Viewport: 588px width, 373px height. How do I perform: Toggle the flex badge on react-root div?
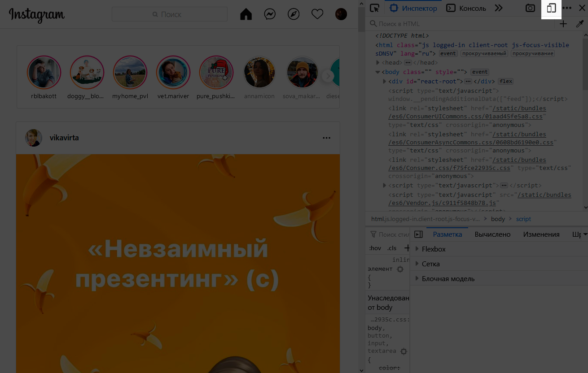click(506, 82)
